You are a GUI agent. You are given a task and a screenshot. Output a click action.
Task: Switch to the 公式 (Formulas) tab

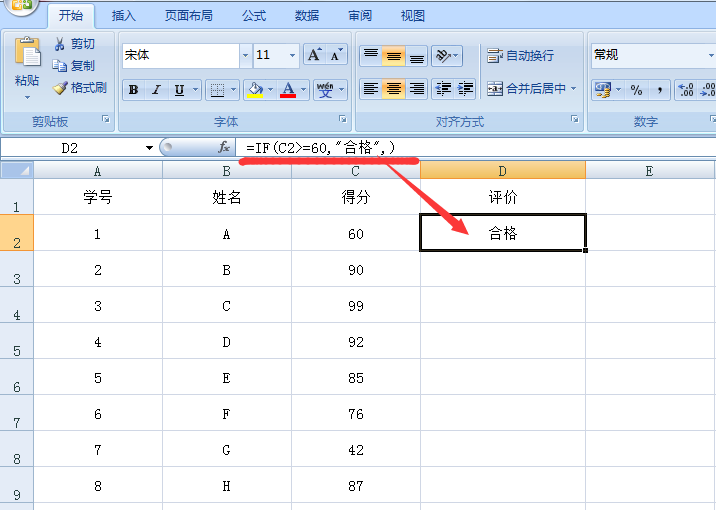253,16
